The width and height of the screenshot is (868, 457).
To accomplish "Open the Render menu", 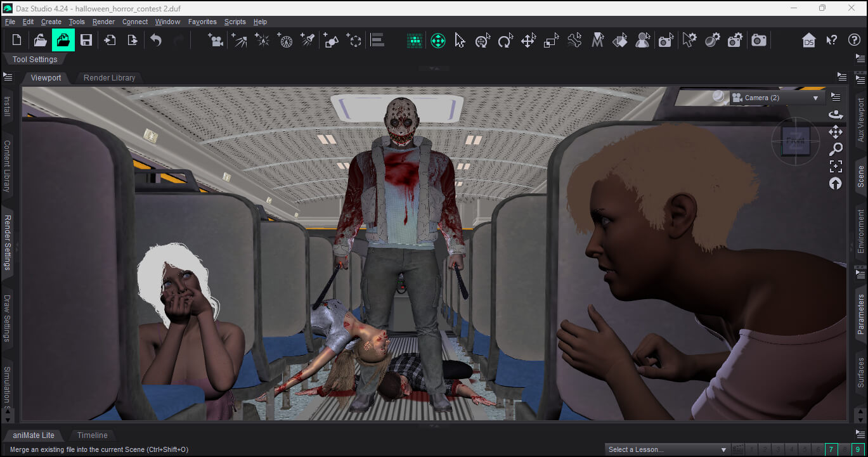I will 104,22.
